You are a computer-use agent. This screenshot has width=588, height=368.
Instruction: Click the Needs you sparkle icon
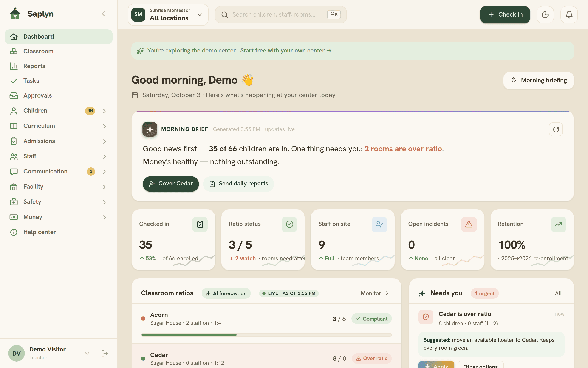click(x=422, y=293)
